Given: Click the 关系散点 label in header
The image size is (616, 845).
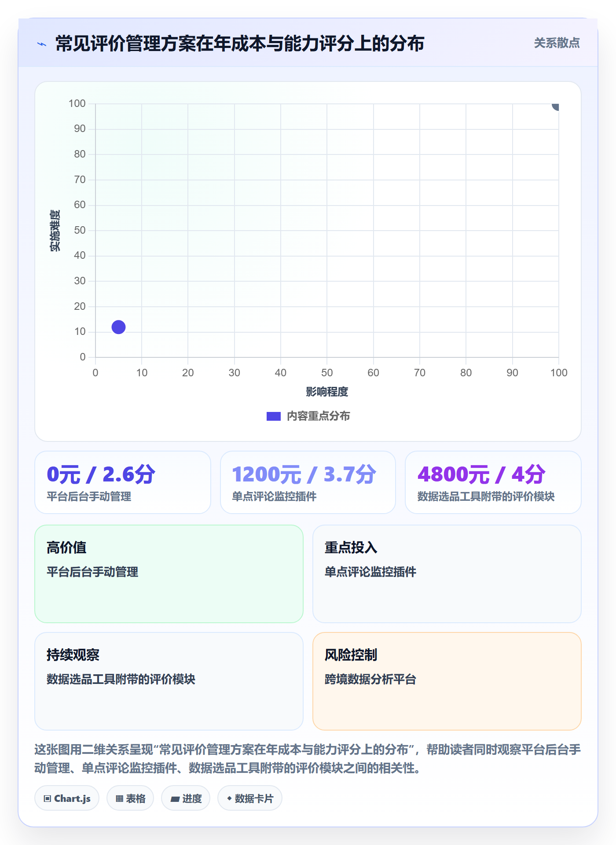Looking at the screenshot, I should point(557,43).
